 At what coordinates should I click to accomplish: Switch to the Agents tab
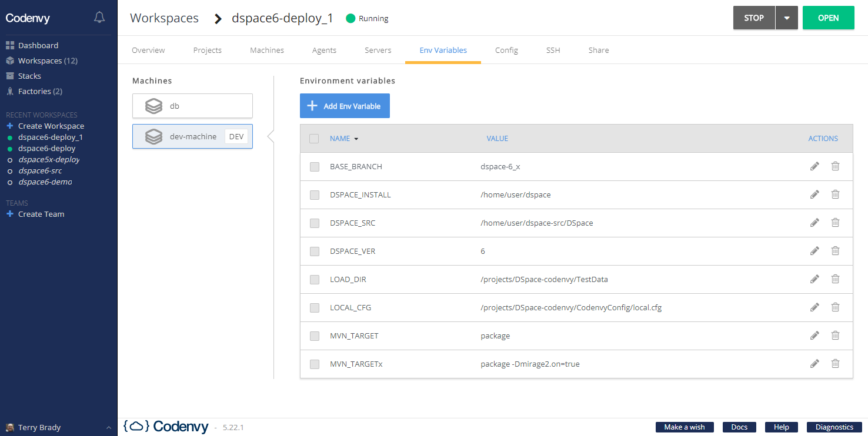click(x=324, y=50)
